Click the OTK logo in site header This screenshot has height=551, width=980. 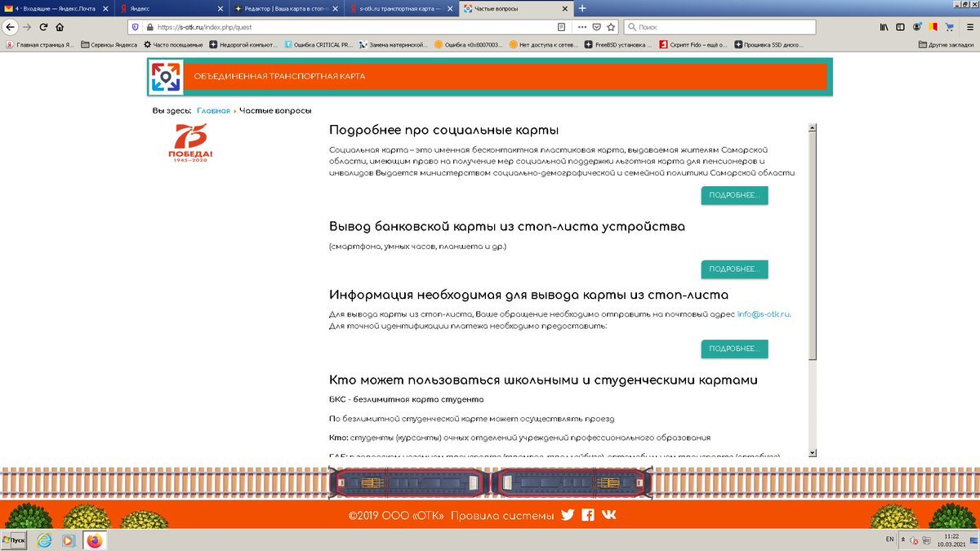166,77
